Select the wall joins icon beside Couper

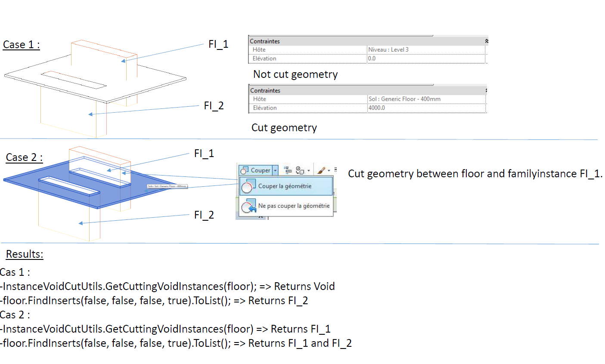coord(289,170)
